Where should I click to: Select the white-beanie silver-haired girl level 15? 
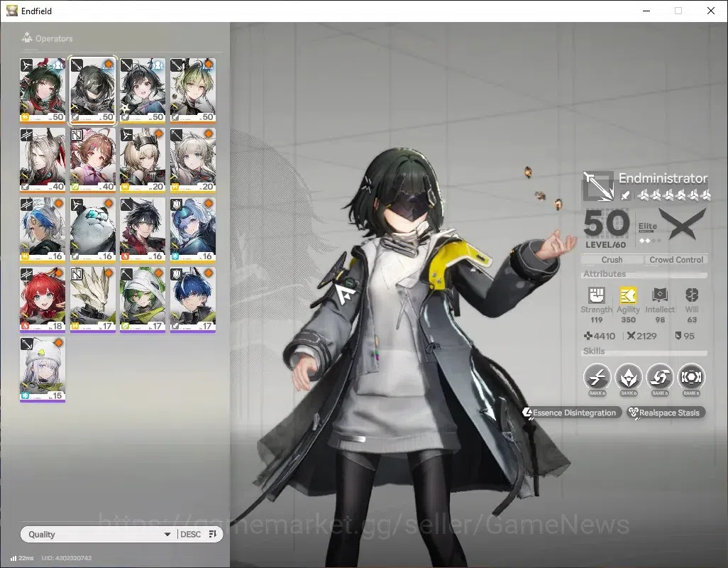tap(43, 369)
